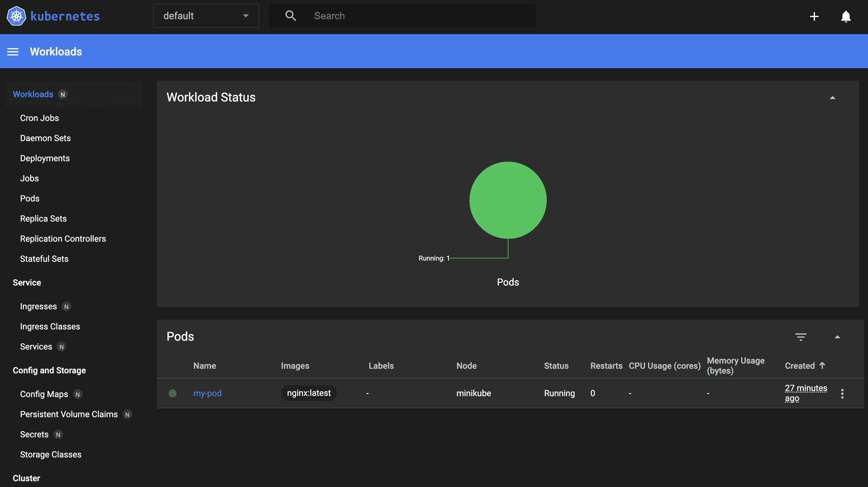Click the Kubernetes logo icon
The height and width of the screenshot is (487, 868).
click(16, 16)
